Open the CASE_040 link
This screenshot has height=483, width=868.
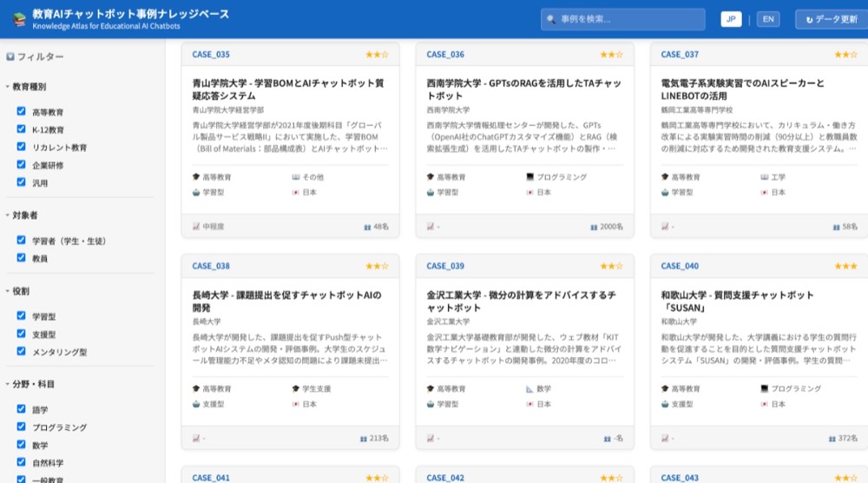tap(680, 266)
